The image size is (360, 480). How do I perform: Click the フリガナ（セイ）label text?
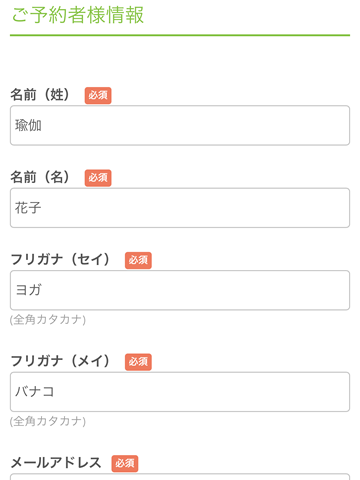[x=60, y=259]
